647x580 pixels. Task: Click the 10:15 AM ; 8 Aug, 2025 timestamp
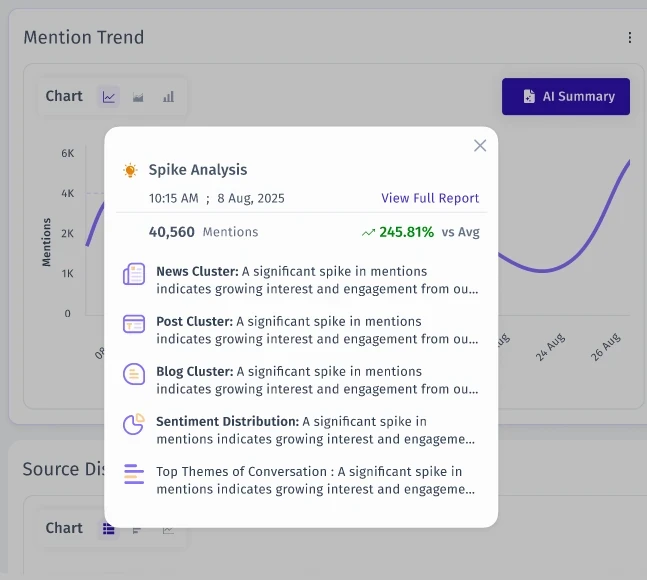[x=217, y=198]
